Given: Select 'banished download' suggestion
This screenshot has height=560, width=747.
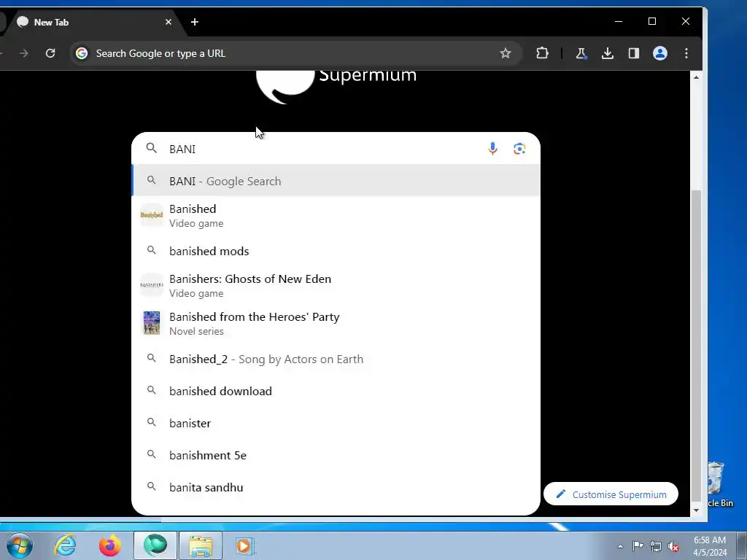Looking at the screenshot, I should point(336,391).
